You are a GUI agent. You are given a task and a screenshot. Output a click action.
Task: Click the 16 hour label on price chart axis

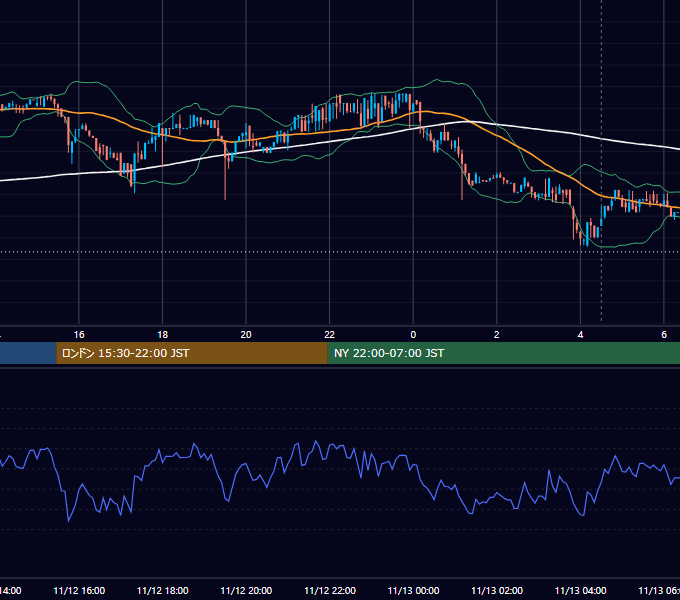(x=79, y=335)
